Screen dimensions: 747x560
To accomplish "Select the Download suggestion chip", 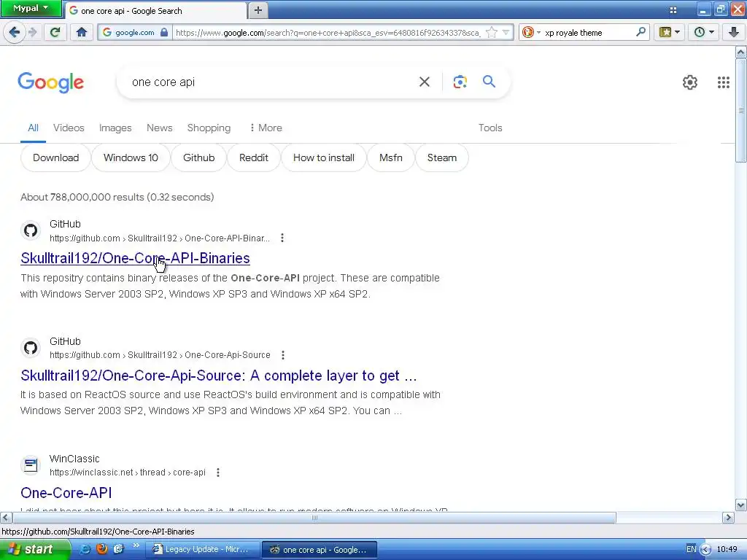I will [55, 157].
